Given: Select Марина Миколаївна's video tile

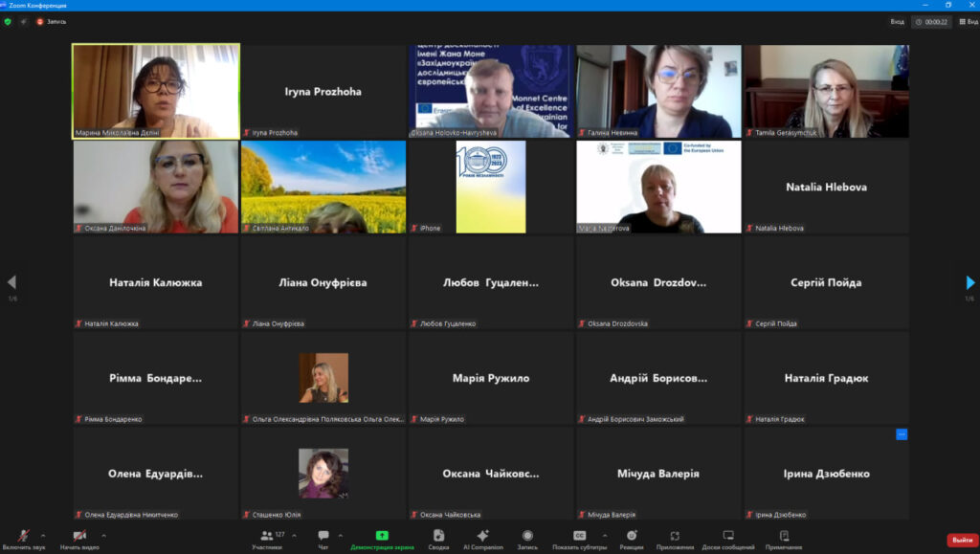Looking at the screenshot, I should point(156,91).
